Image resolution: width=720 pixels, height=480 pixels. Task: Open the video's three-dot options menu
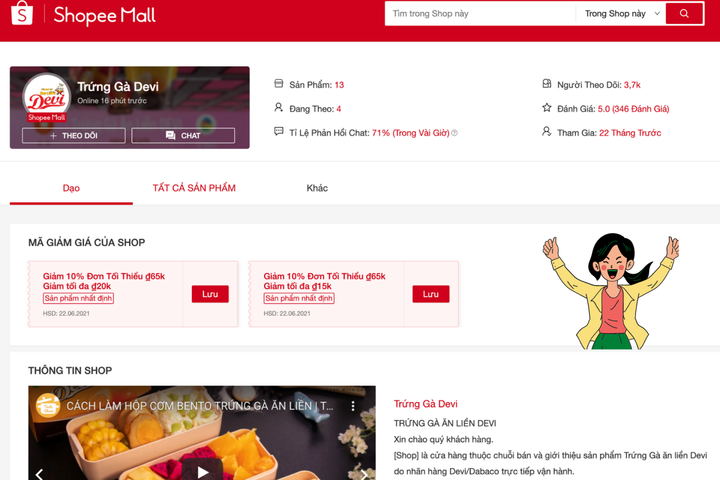coord(353,406)
